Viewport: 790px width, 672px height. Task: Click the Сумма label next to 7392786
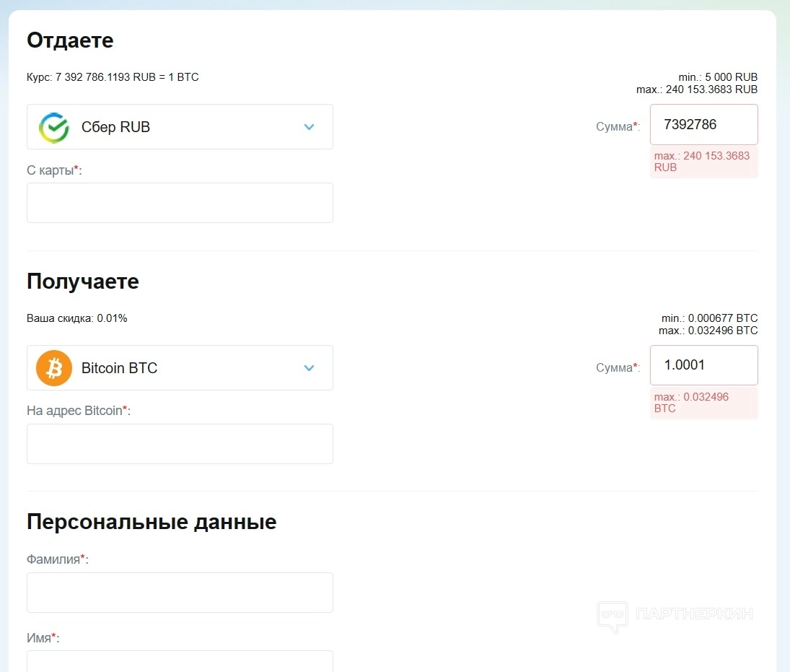pyautogui.click(x=618, y=126)
